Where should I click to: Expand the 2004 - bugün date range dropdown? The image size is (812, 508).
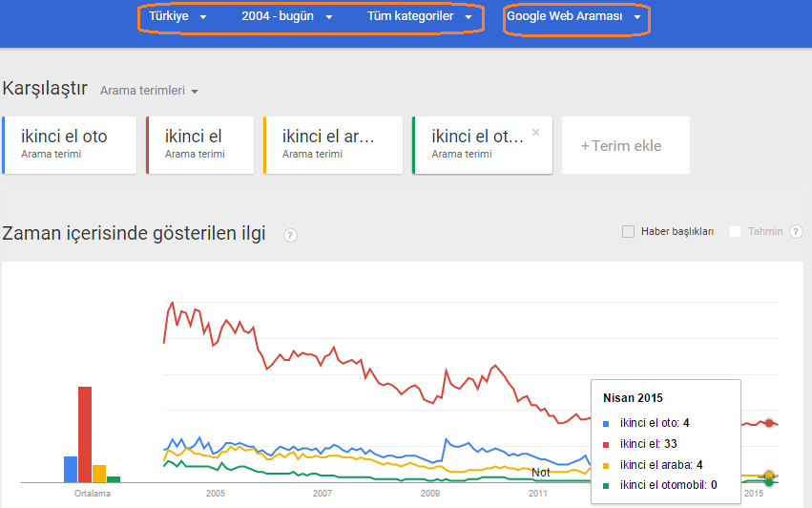287,16
